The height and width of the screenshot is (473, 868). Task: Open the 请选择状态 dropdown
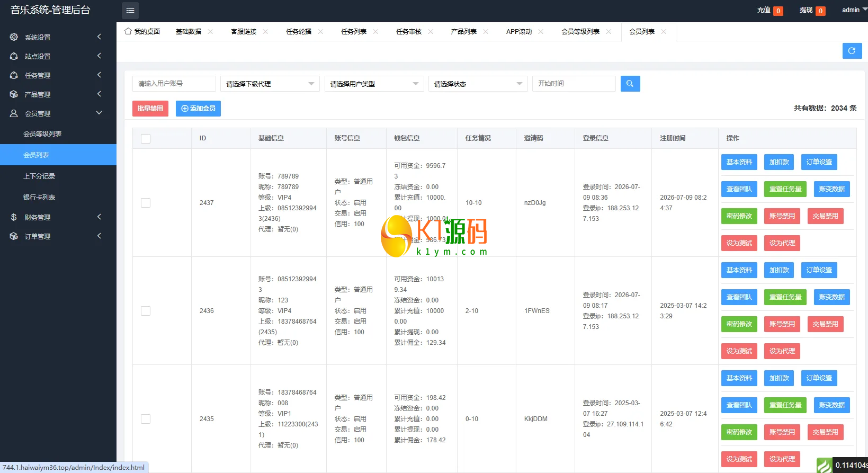tap(478, 84)
